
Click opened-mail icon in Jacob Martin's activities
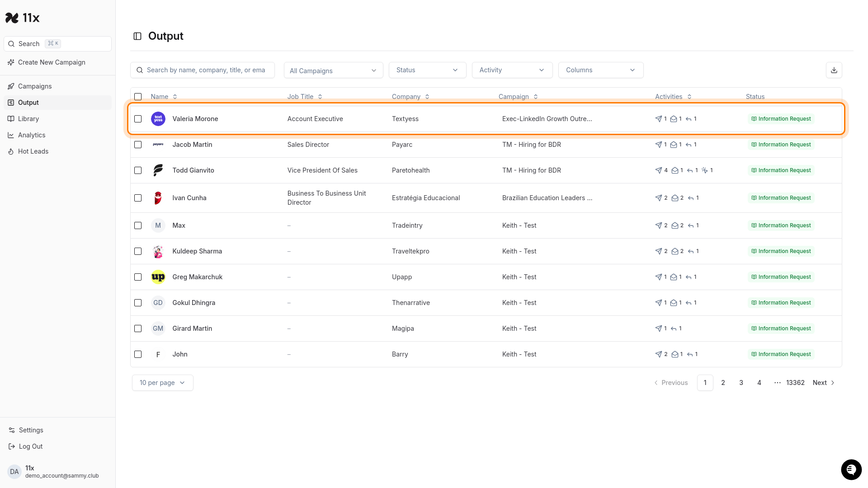pyautogui.click(x=674, y=145)
